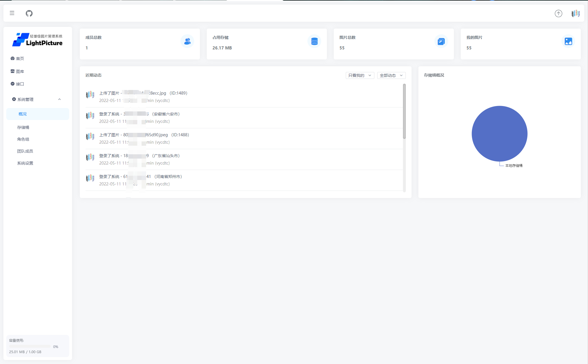The height and width of the screenshot is (364, 588).
Task: Toggle the hamburger menu icon
Action: click(12, 13)
